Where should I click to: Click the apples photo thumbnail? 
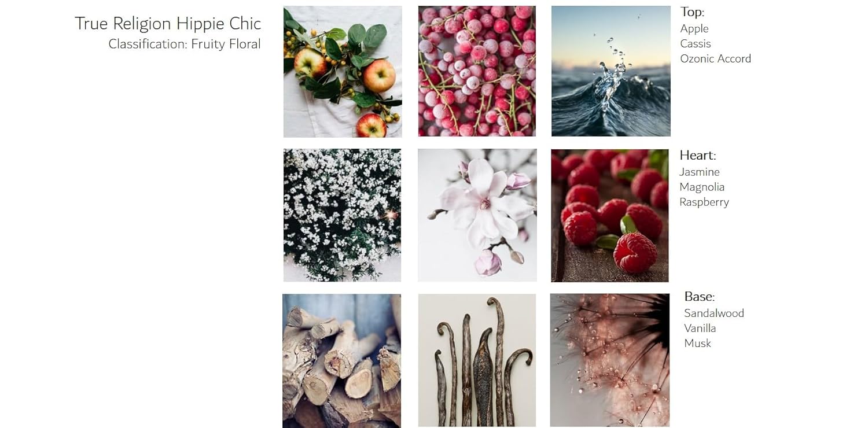[343, 72]
